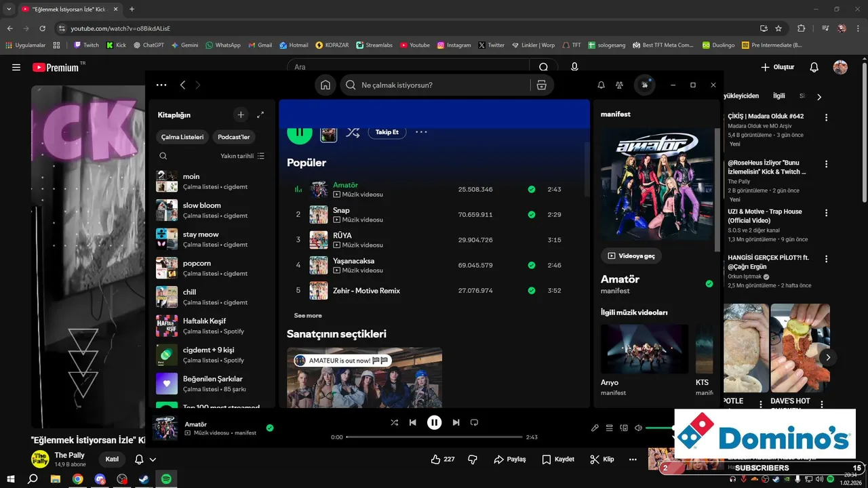Viewport: 868px width, 488px height.
Task: Toggle saved checkmark for Zehir - Motive Remix
Action: [532, 291]
